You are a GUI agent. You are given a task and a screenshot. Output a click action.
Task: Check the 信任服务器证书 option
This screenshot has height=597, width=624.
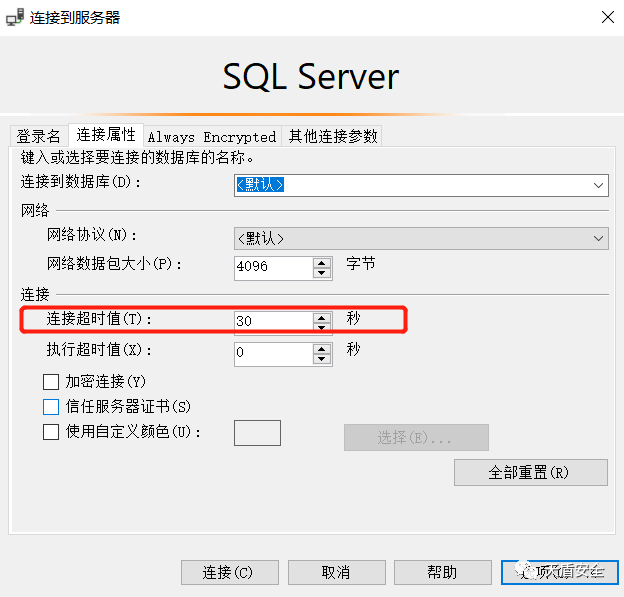(x=51, y=407)
